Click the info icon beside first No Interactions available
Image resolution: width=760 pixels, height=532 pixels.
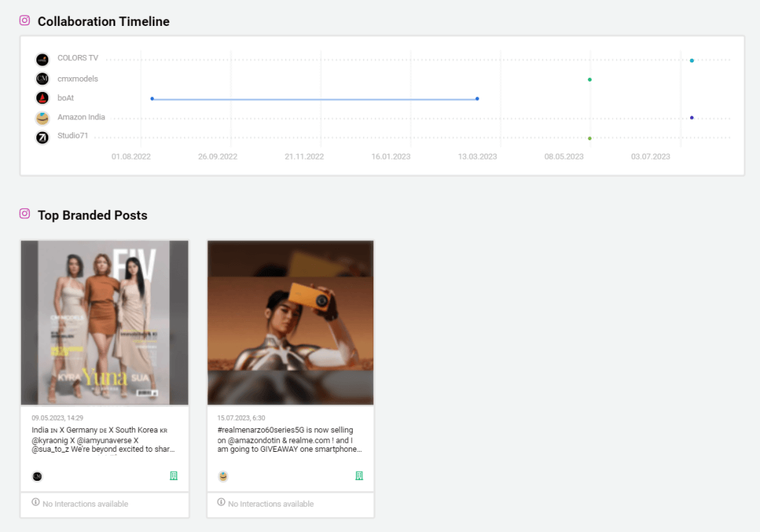34,503
